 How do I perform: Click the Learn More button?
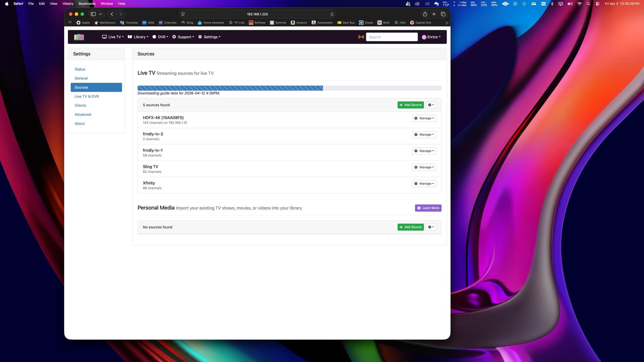428,208
